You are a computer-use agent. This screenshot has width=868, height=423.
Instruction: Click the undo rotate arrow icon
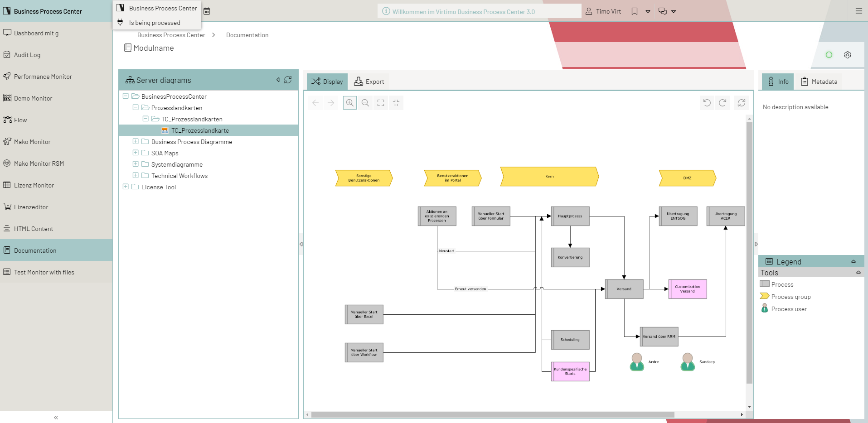[x=707, y=103]
